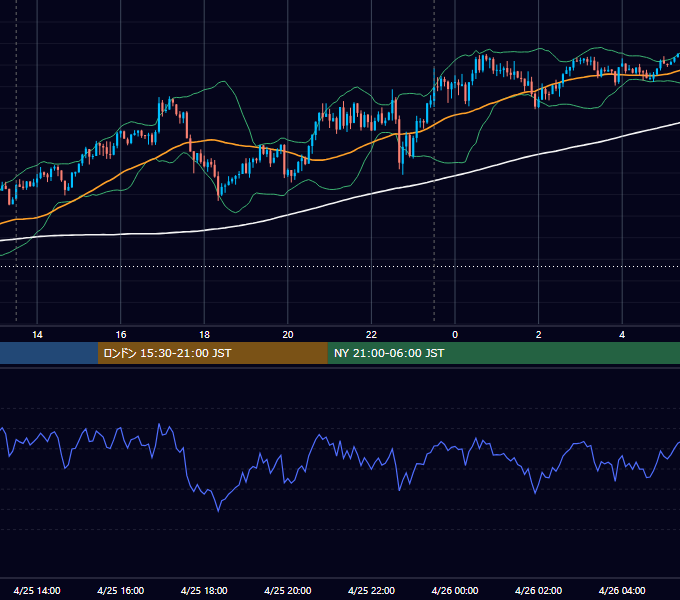This screenshot has height=600, width=680.
Task: Click the 0 hour tick label
Action: tap(455, 335)
